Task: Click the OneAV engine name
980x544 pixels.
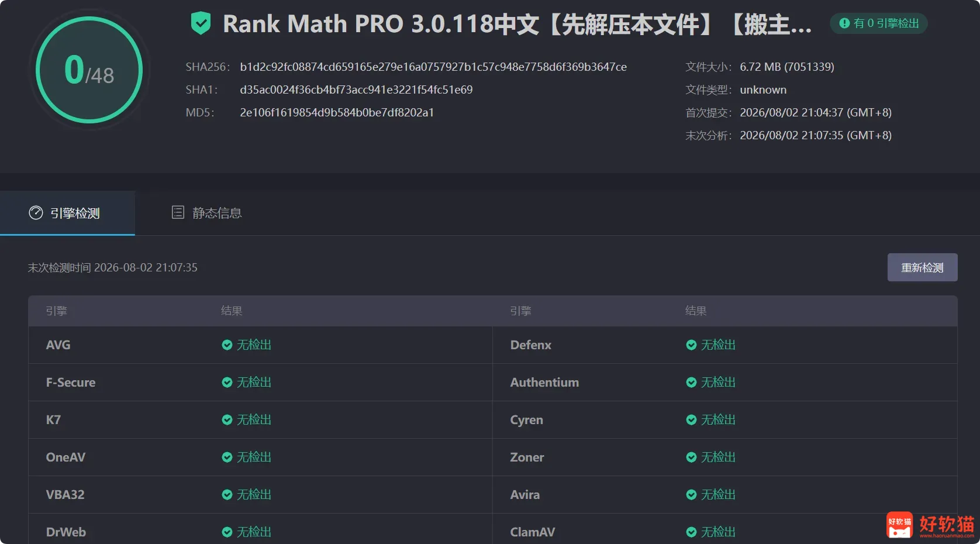Action: coord(65,457)
